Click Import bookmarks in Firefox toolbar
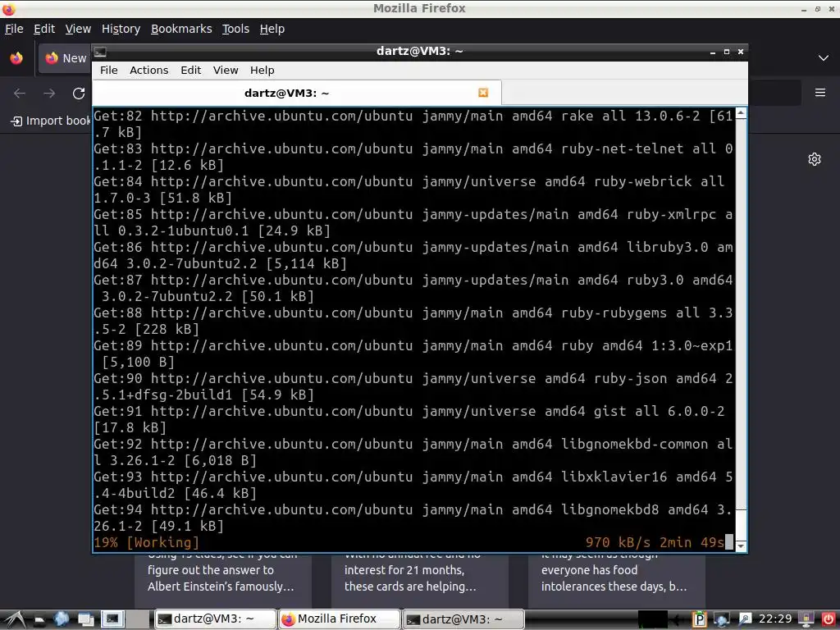840x630 pixels. click(x=52, y=121)
